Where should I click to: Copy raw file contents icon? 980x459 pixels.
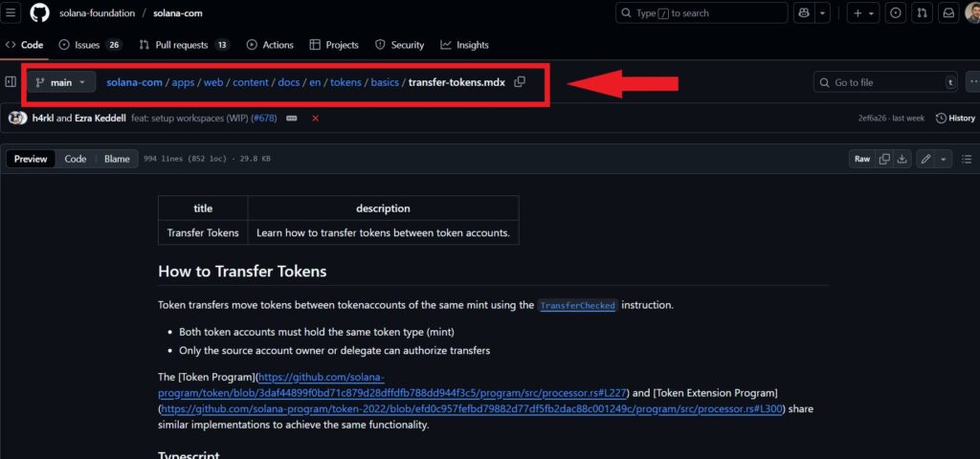[885, 159]
